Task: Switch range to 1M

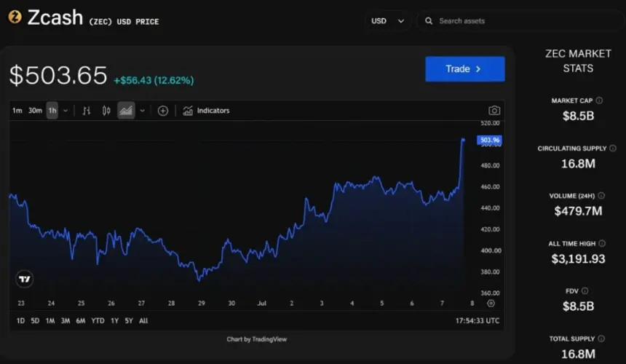Action: [50, 320]
